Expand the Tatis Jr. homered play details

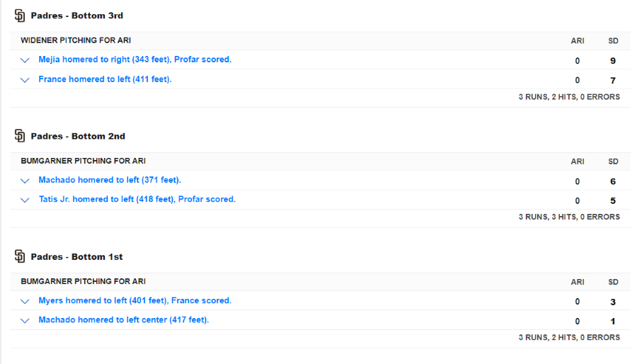(x=25, y=200)
